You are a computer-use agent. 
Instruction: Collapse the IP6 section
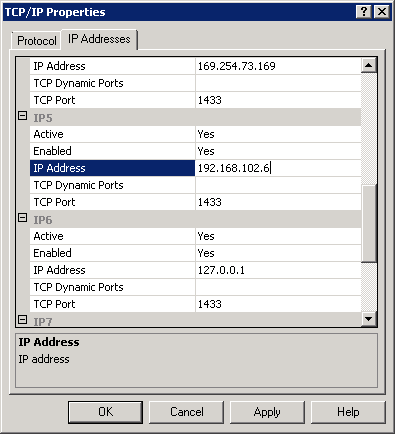tap(22, 218)
